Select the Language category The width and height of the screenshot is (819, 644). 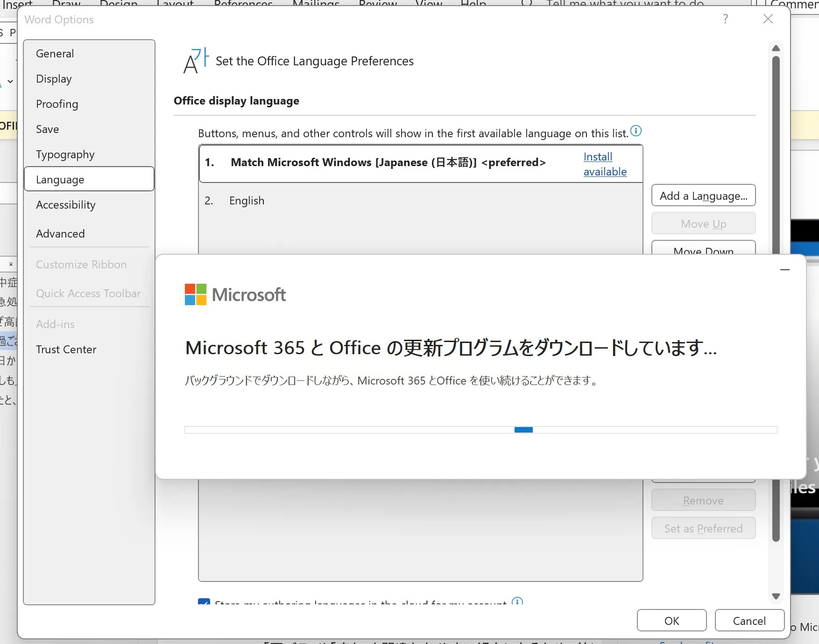(89, 179)
